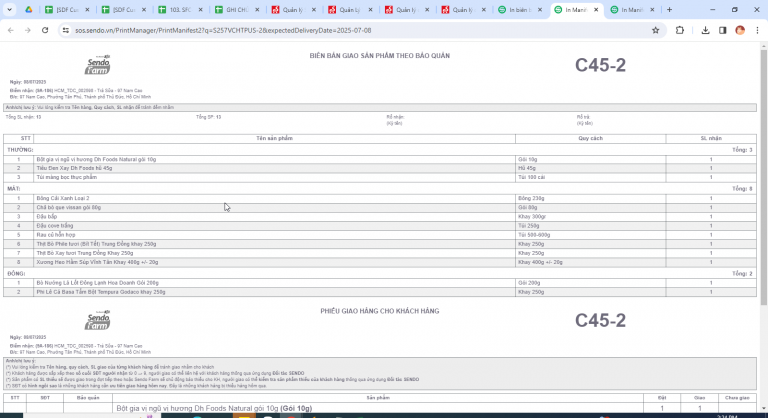The width and height of the screenshot is (768, 418).
Task: Reload the print manifest page
Action: click(x=45, y=30)
